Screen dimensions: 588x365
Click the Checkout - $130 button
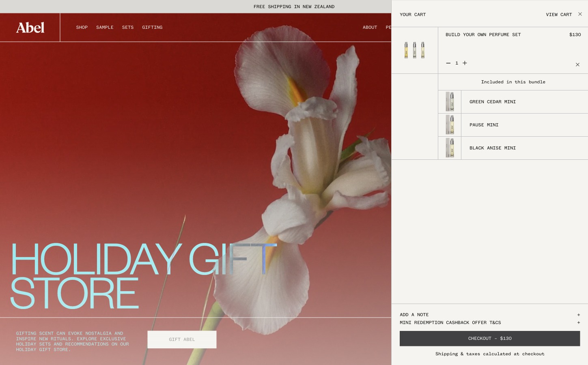489,338
